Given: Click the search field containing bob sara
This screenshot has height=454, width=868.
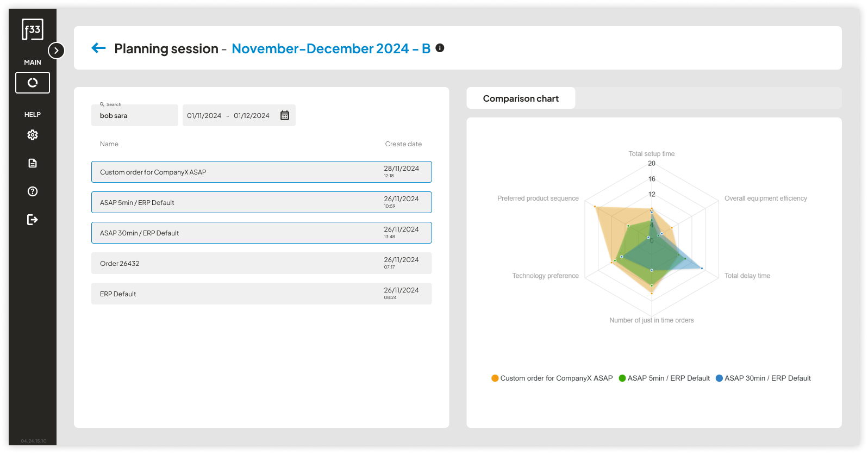Looking at the screenshot, I should click(135, 116).
